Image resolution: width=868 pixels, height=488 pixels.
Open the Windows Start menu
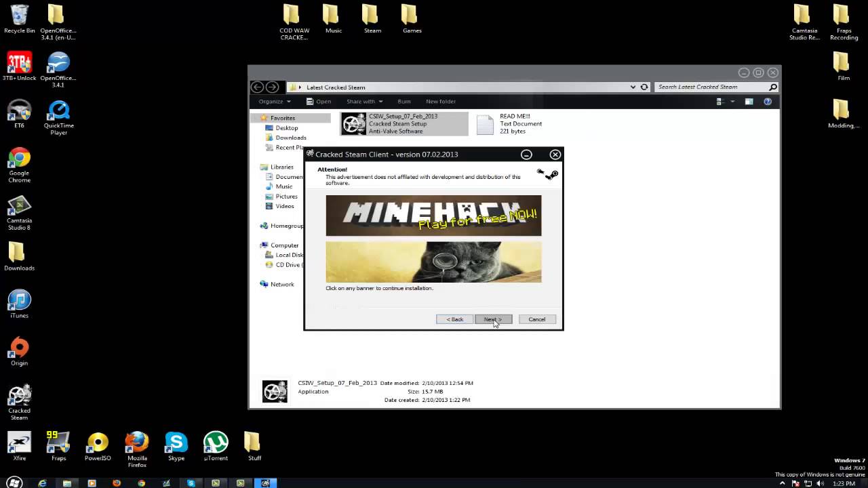(x=14, y=483)
